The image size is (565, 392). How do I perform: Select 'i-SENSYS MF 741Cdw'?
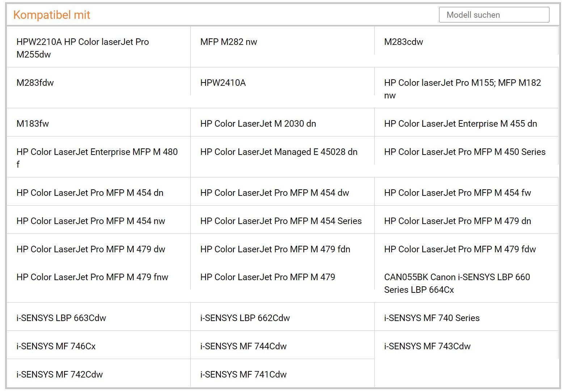(x=243, y=375)
